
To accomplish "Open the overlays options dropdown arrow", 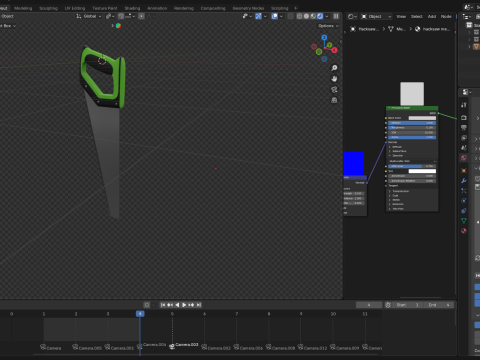I will tap(281, 16).
